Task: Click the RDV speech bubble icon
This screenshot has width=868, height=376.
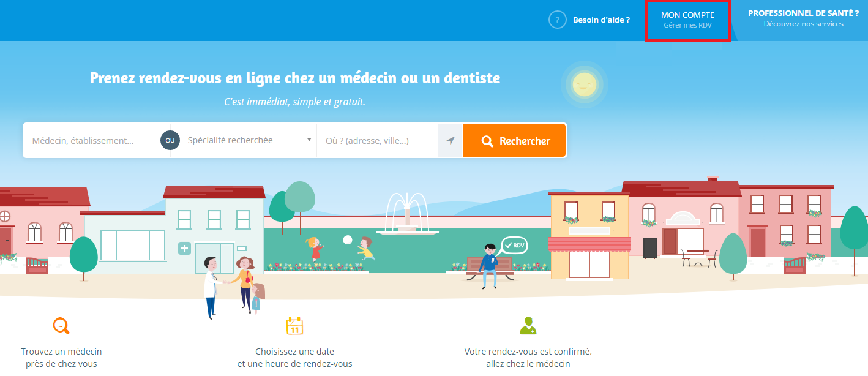Action: pos(513,246)
